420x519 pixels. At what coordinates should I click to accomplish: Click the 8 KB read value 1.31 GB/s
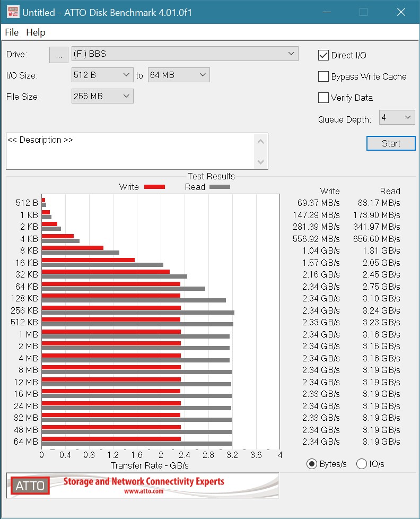point(382,250)
